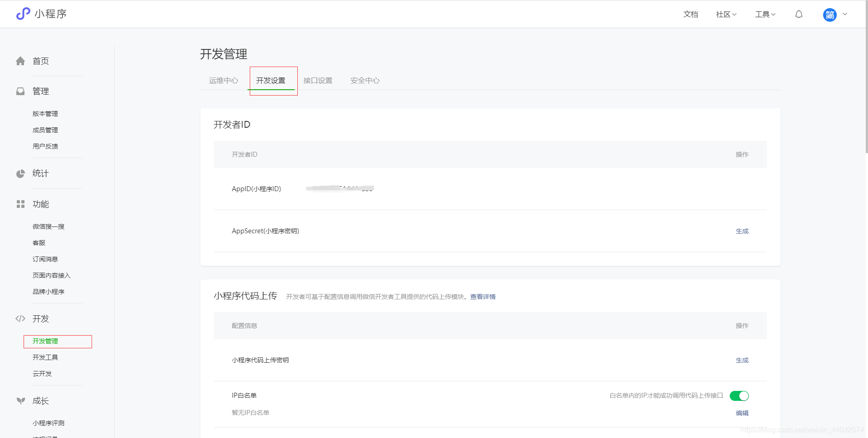Open 统计 in the sidebar

41,173
